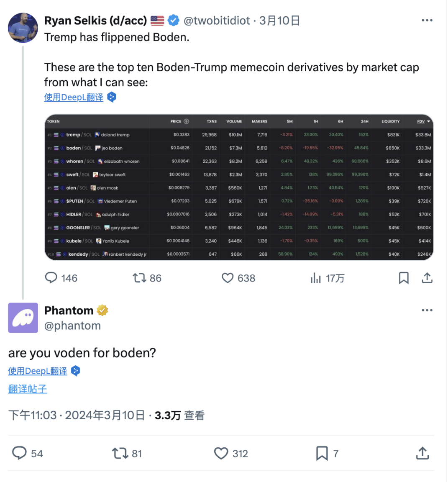Image resolution: width=448 pixels, height=482 pixels.
Task: Like the Phantom tweet
Action: click(x=231, y=453)
